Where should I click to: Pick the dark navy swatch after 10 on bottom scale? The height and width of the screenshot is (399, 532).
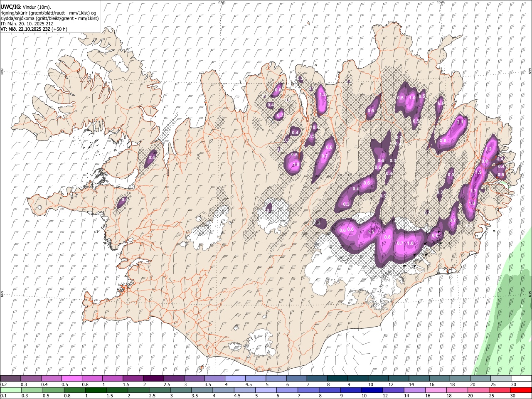click(x=372, y=390)
